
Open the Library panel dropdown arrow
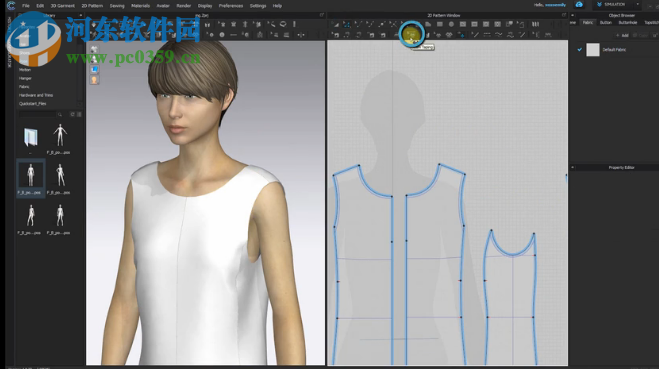coord(81,15)
